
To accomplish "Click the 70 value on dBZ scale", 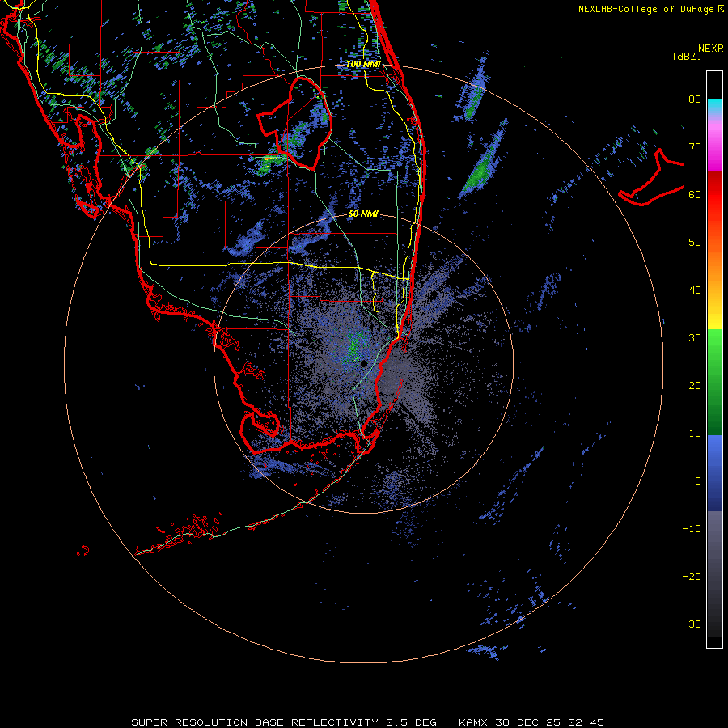I will point(695,147).
